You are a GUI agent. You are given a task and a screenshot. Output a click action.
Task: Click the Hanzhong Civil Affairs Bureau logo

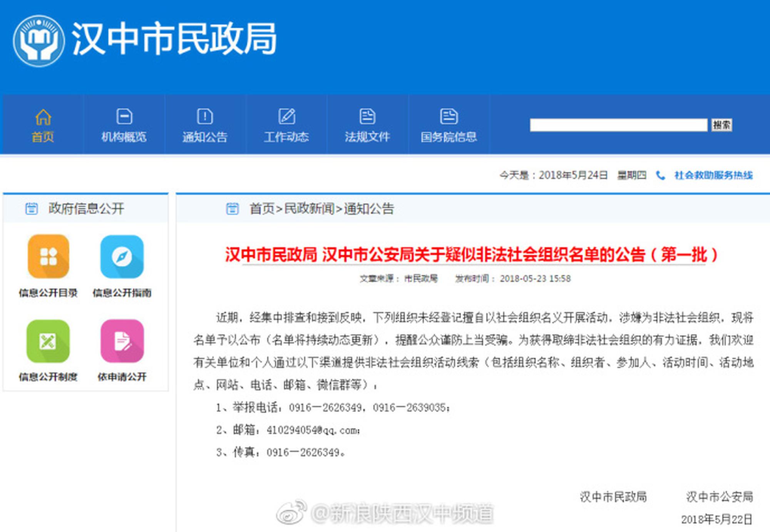[38, 41]
